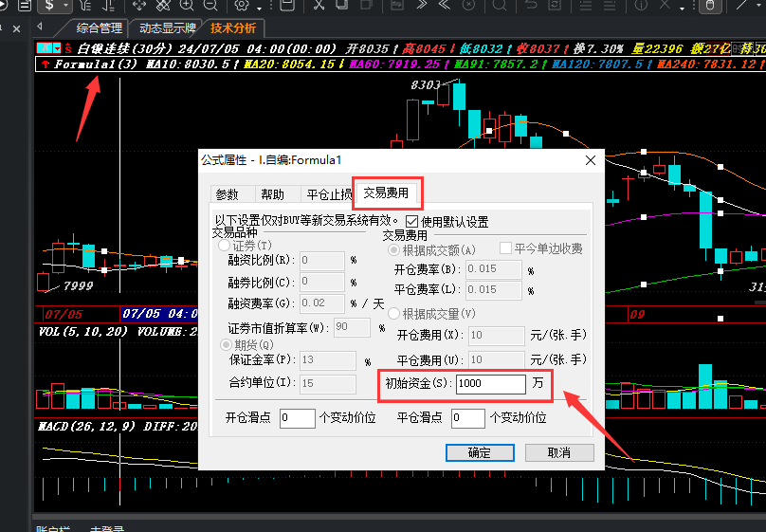The width and height of the screenshot is (766, 532).
Task: Select the 证券(T) radio button
Action: click(225, 246)
